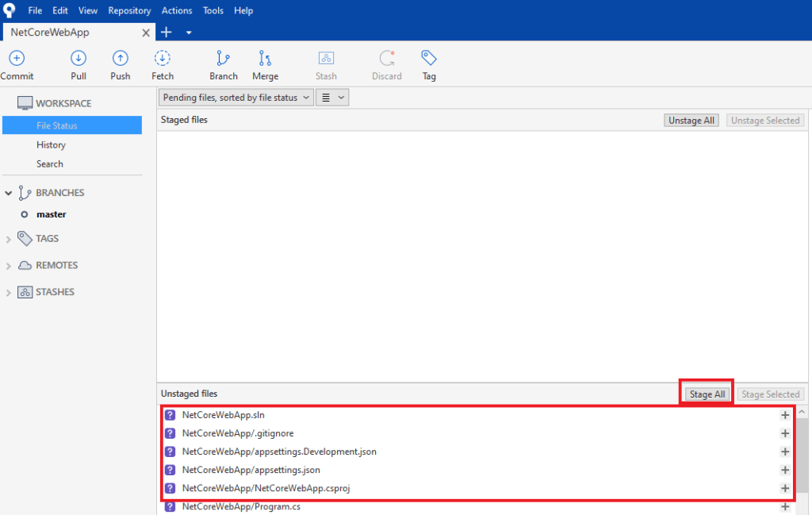Click the Commit toolbar icon
812x515 pixels.
[17, 58]
